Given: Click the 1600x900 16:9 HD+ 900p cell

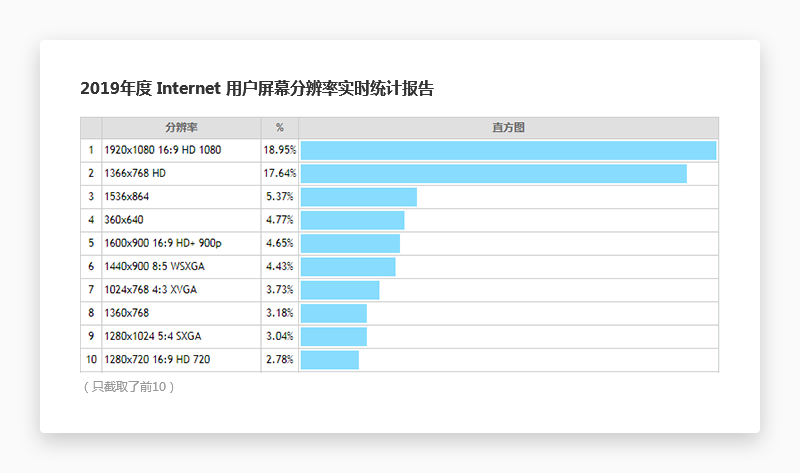Looking at the screenshot, I should 163,243.
